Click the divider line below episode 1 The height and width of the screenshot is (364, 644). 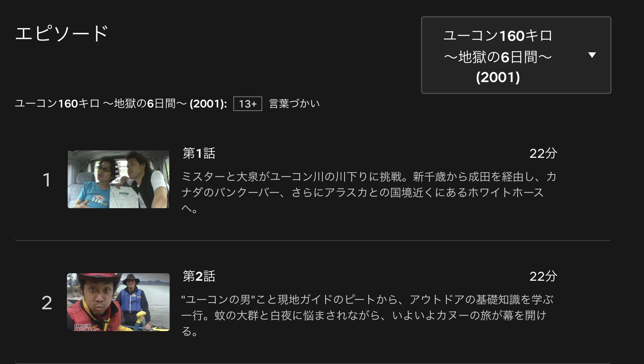pyautogui.click(x=313, y=240)
